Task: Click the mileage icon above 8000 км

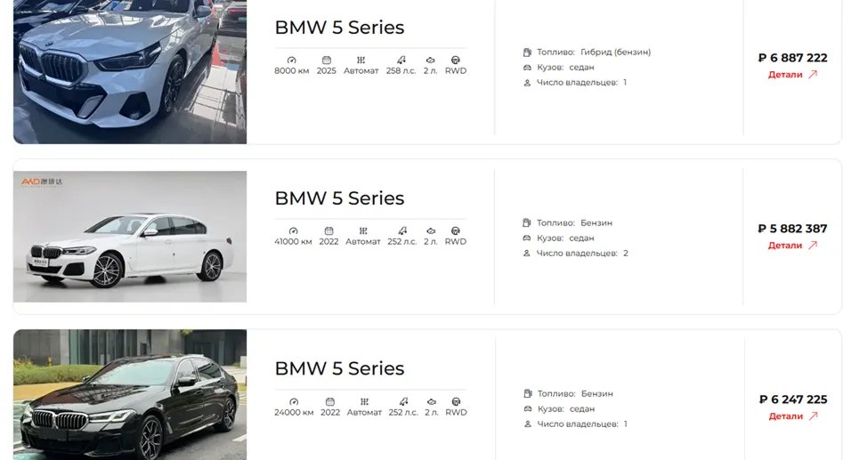Action: (x=292, y=60)
